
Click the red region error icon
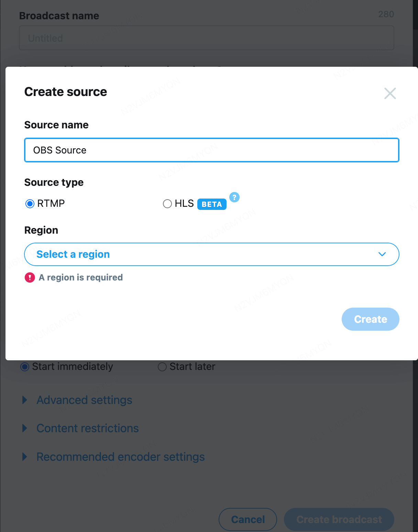click(30, 277)
